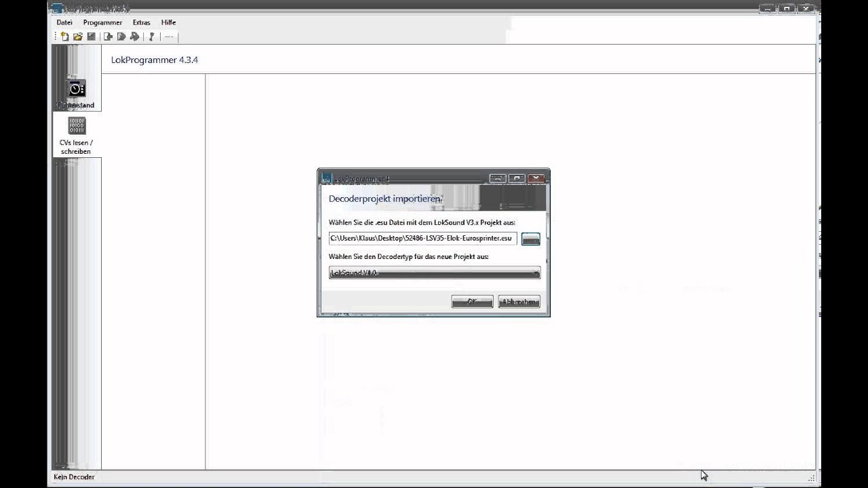Click label 'Wählen Sie die .esu Datei' text

[x=422, y=222]
